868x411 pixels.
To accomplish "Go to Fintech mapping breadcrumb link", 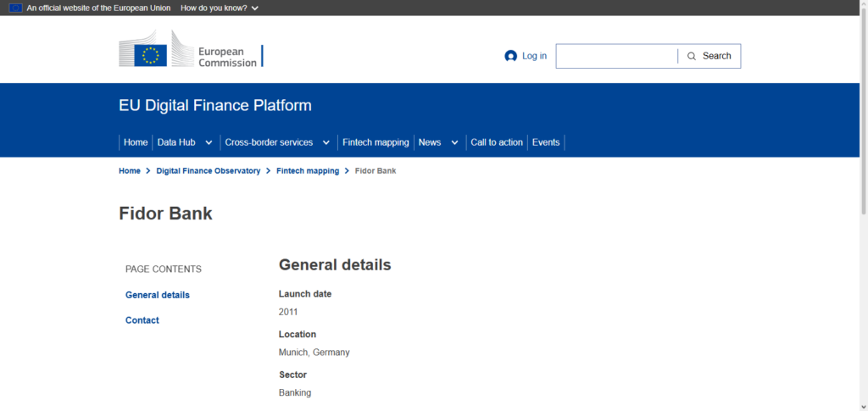I will [308, 171].
